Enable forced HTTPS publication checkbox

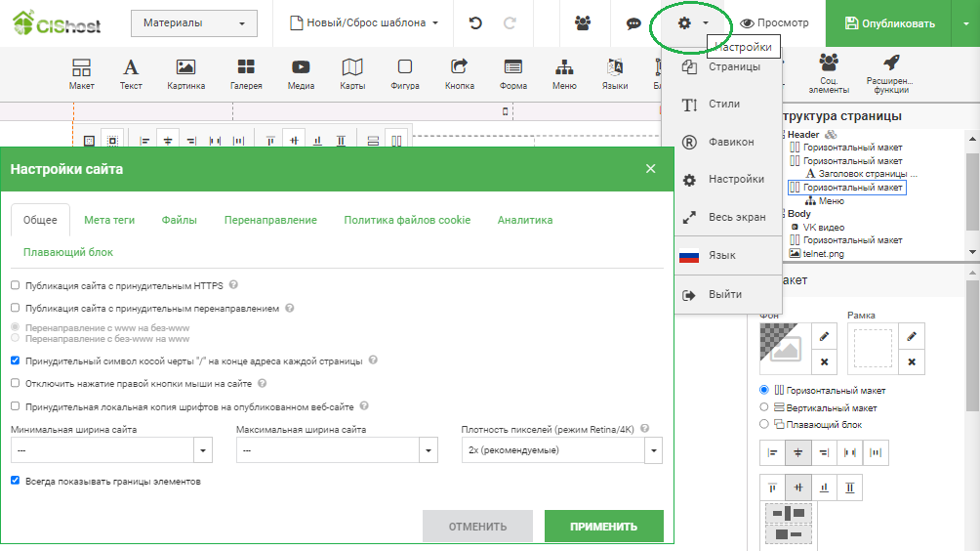coord(15,285)
